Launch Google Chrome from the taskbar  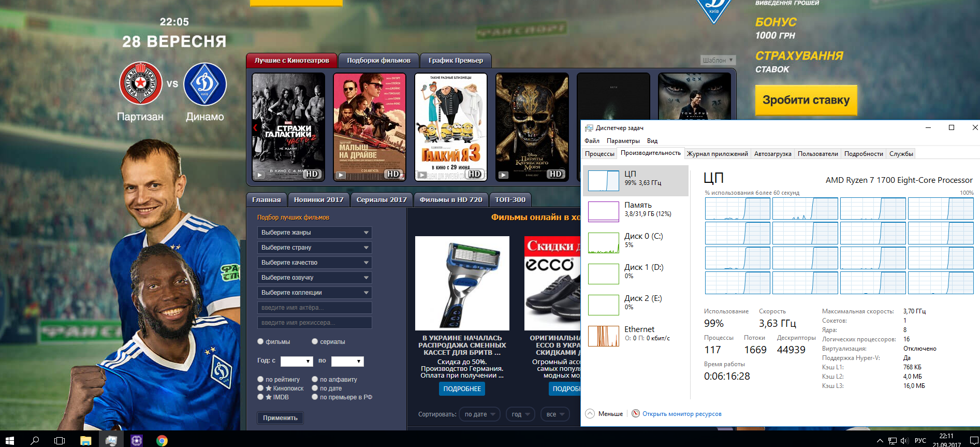[162, 441]
